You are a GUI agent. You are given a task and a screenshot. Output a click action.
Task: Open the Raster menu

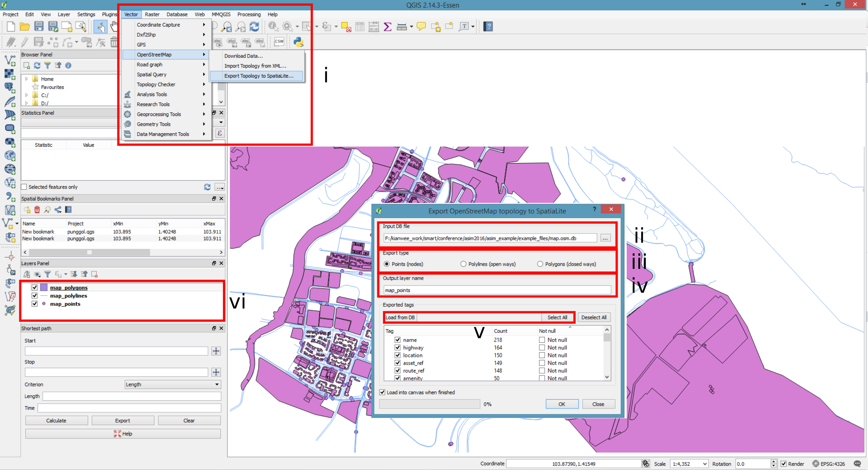point(152,14)
